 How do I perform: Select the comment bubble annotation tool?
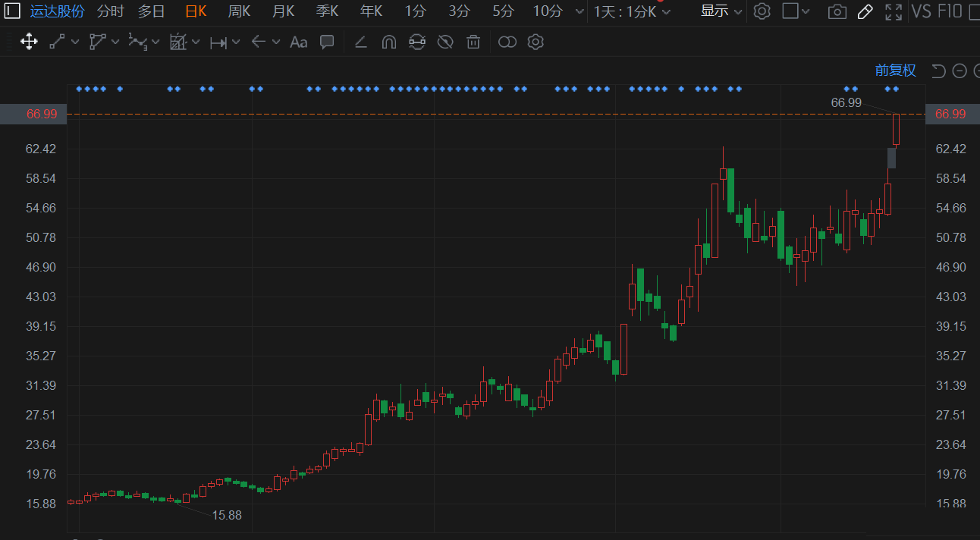[327, 42]
